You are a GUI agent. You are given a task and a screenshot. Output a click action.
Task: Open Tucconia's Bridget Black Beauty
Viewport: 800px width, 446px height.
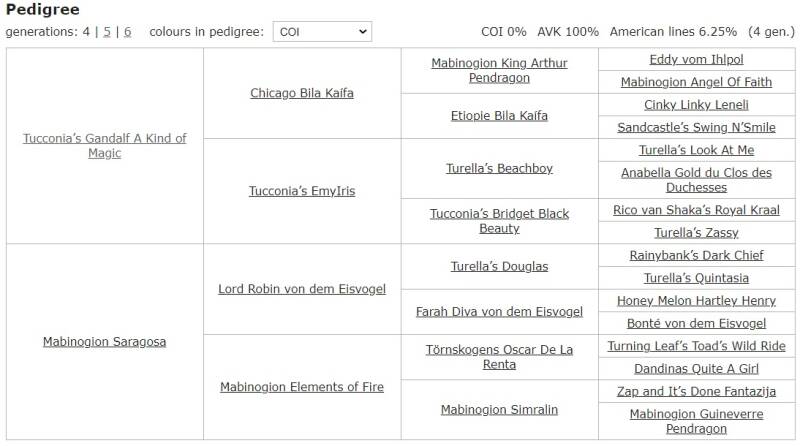click(x=499, y=221)
